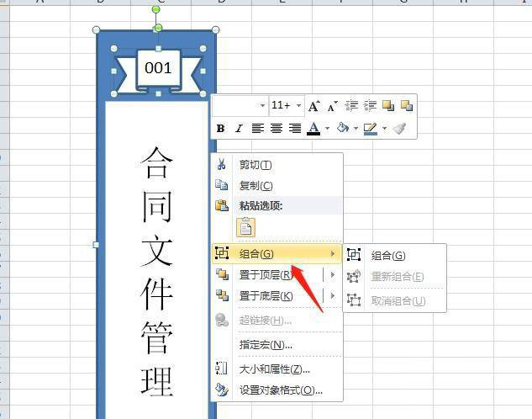Expand the font color dropdown arrow
Viewport: 532px width, 419px height.
pos(327,129)
